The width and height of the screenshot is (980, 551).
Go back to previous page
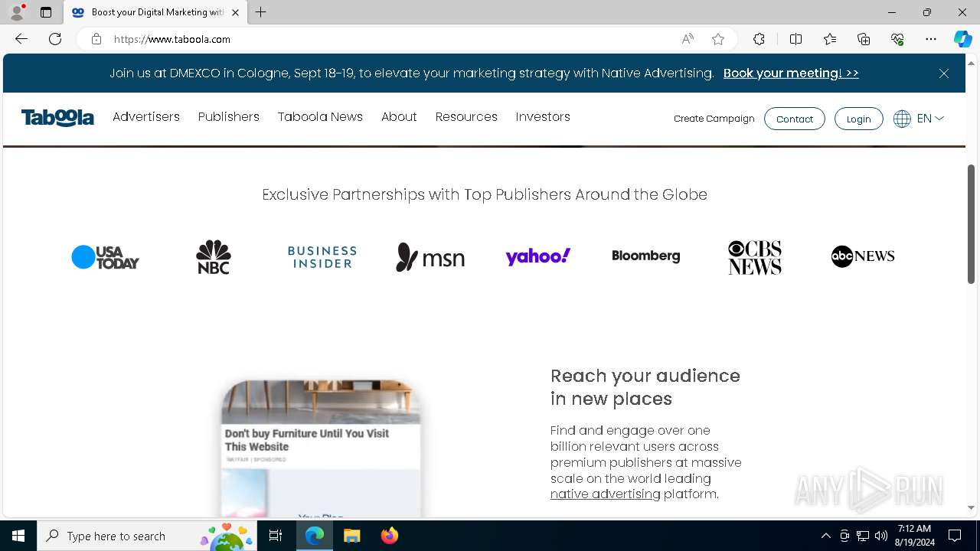pyautogui.click(x=21, y=39)
